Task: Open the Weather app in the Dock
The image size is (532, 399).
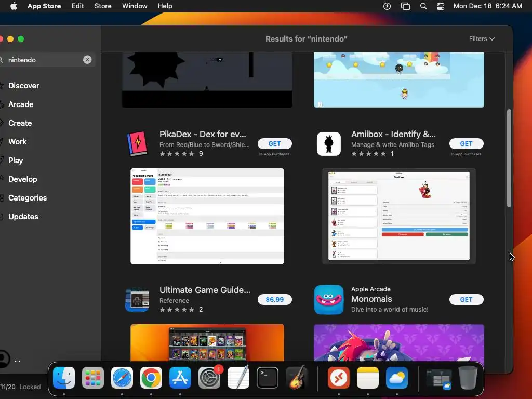Action: (396, 378)
